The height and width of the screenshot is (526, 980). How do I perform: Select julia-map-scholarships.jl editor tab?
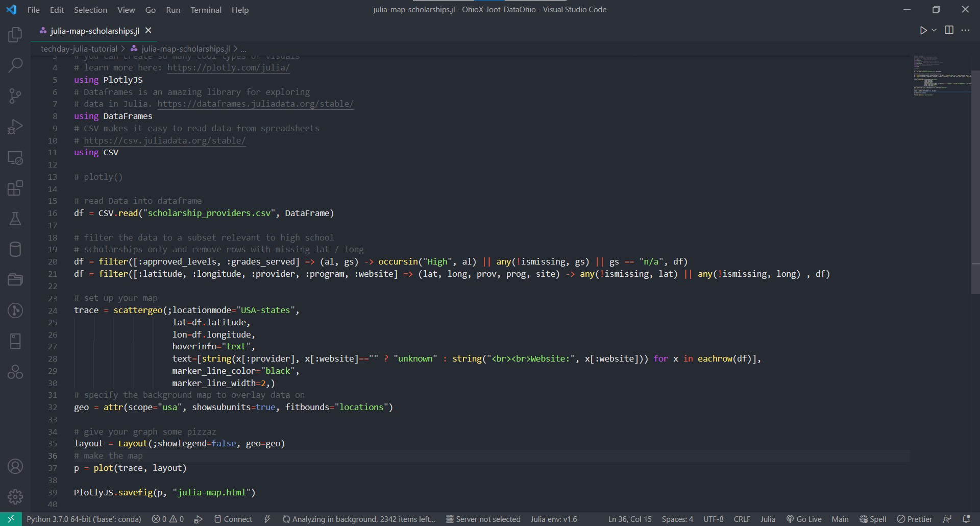(94, 31)
